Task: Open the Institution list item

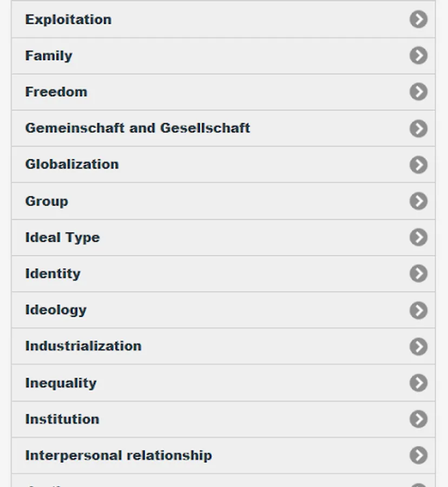Action: point(62,419)
